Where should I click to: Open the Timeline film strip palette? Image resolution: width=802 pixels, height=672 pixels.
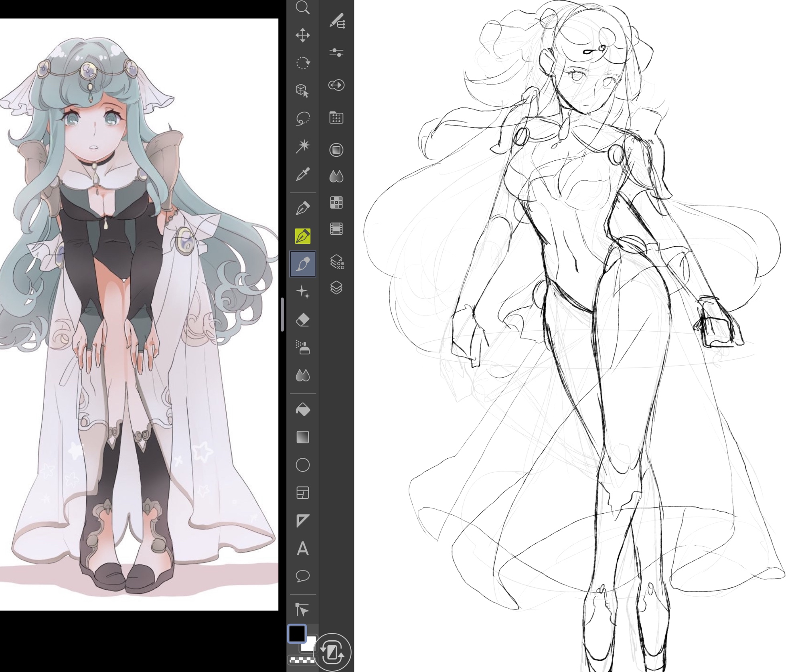336,229
